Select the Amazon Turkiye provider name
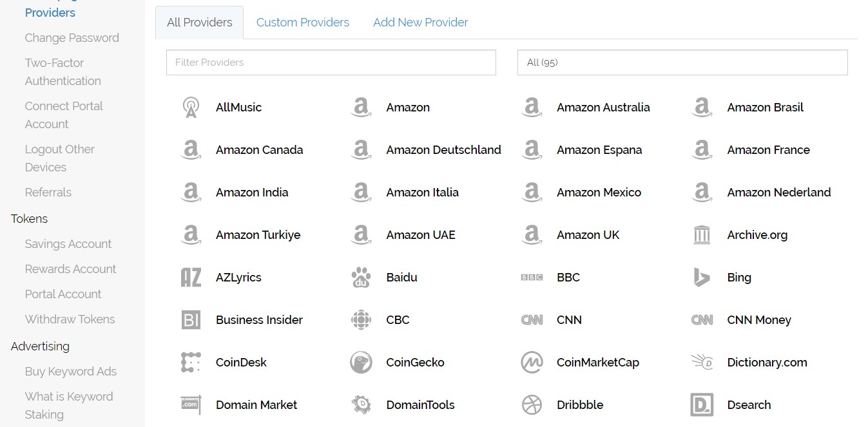Screen dimensions: 868x427 pyautogui.click(x=258, y=235)
